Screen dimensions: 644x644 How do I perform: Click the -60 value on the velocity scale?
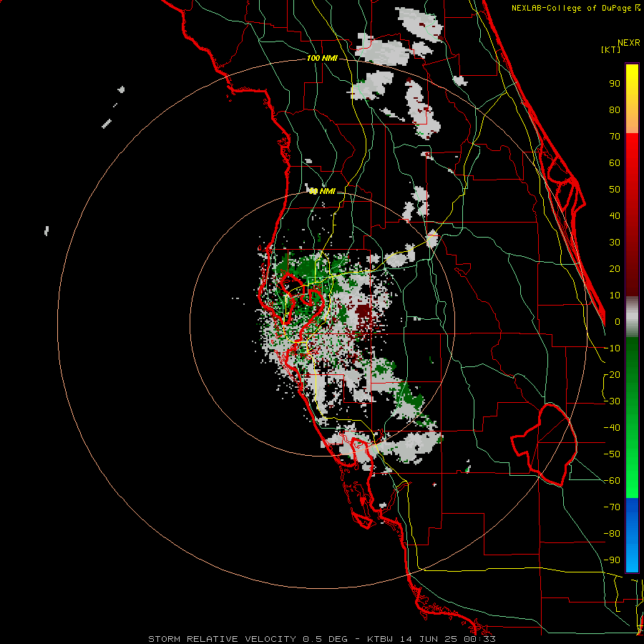click(612, 481)
